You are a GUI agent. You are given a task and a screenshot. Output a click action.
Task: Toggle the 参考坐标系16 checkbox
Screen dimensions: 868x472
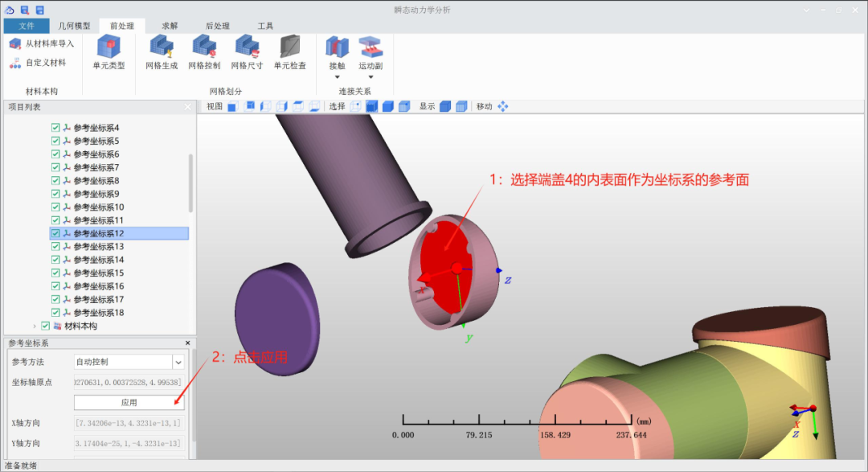tap(55, 286)
